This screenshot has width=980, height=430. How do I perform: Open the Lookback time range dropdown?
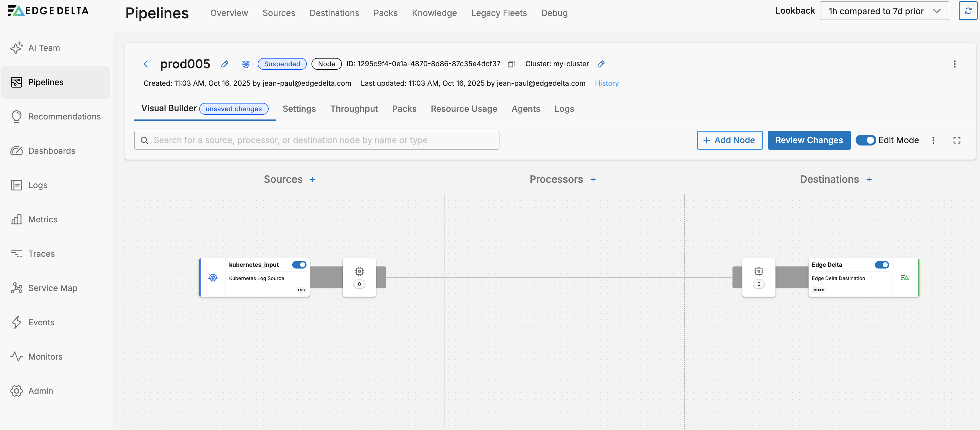point(884,11)
